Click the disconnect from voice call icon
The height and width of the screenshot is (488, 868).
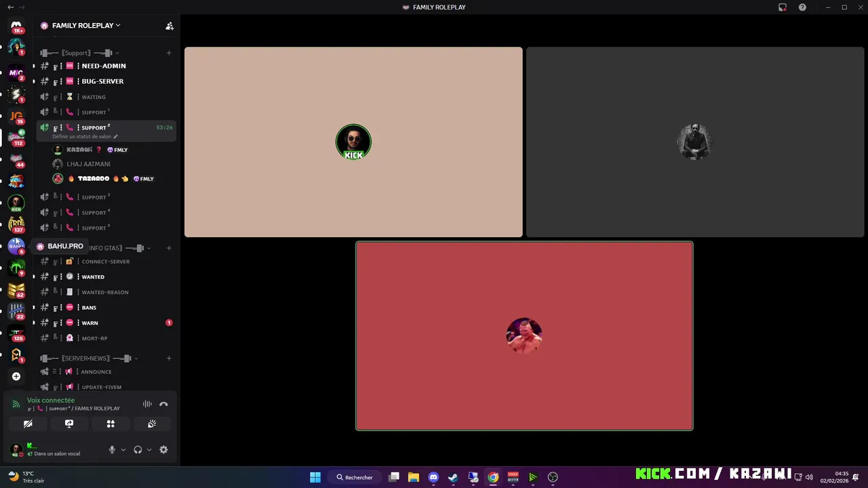pyautogui.click(x=163, y=404)
